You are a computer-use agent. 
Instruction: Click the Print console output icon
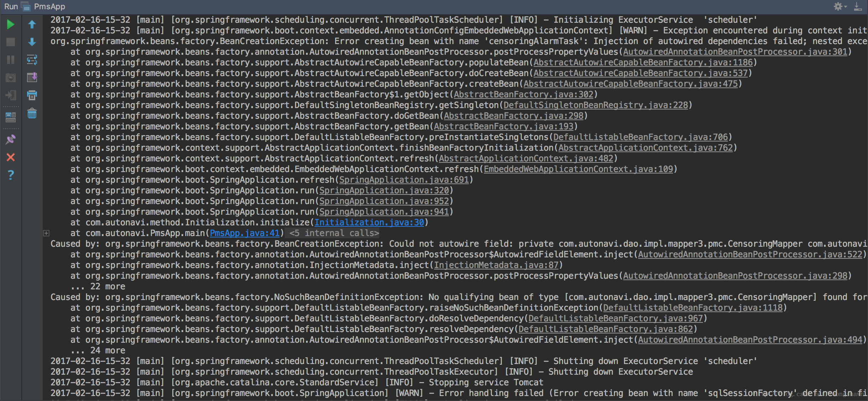coord(32,95)
